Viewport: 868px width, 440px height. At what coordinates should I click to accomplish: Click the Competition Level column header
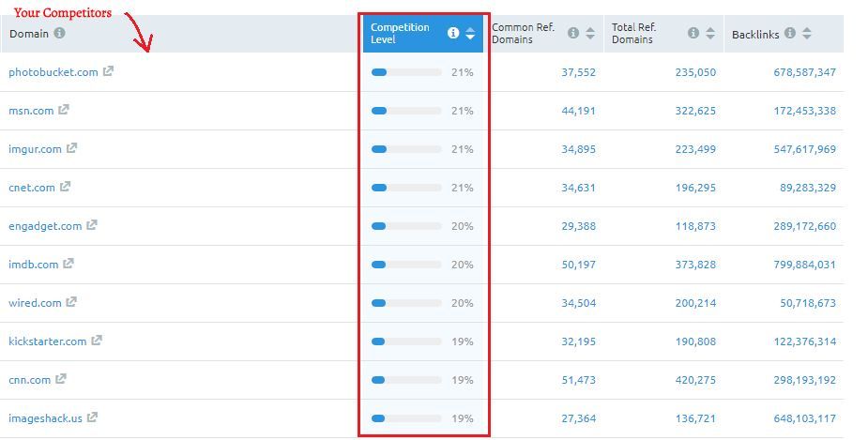coord(423,34)
